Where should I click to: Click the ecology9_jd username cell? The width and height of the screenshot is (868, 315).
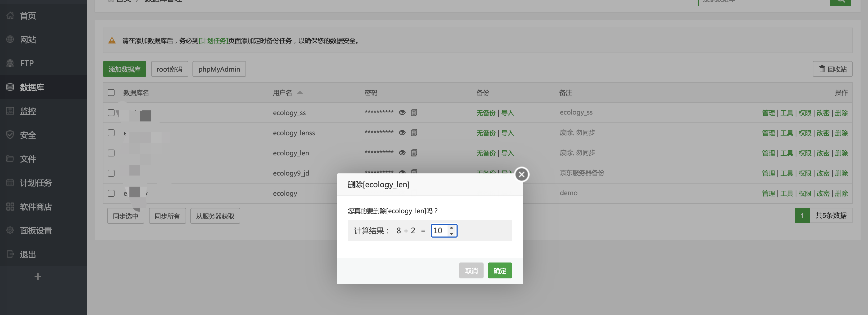(291, 173)
